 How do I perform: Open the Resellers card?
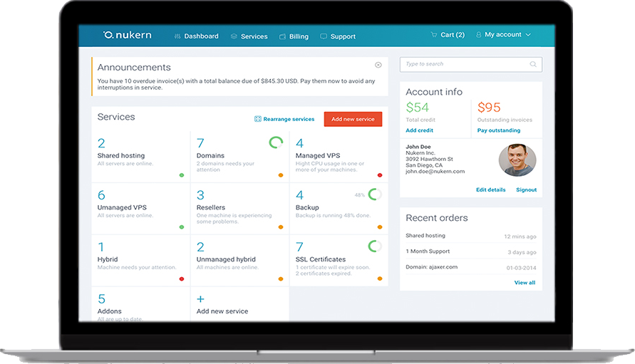[x=239, y=209]
